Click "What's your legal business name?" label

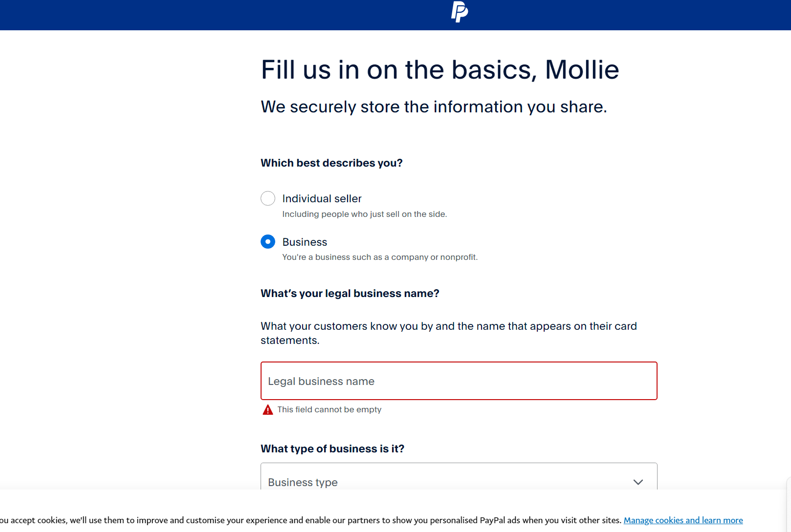[350, 294]
